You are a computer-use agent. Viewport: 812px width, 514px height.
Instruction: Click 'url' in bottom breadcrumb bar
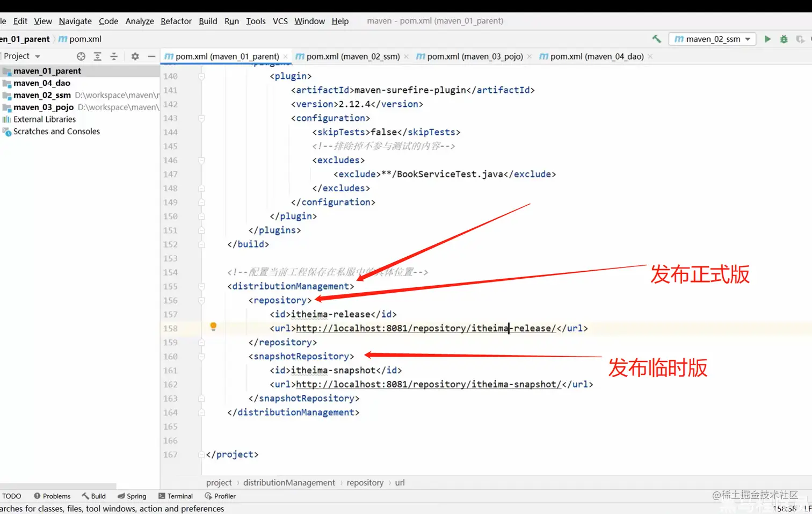(x=400, y=482)
